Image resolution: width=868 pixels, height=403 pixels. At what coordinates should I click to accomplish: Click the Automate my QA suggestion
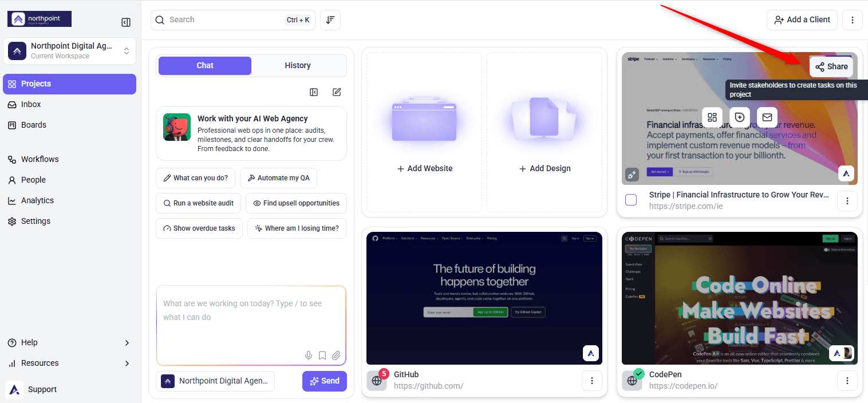click(278, 178)
